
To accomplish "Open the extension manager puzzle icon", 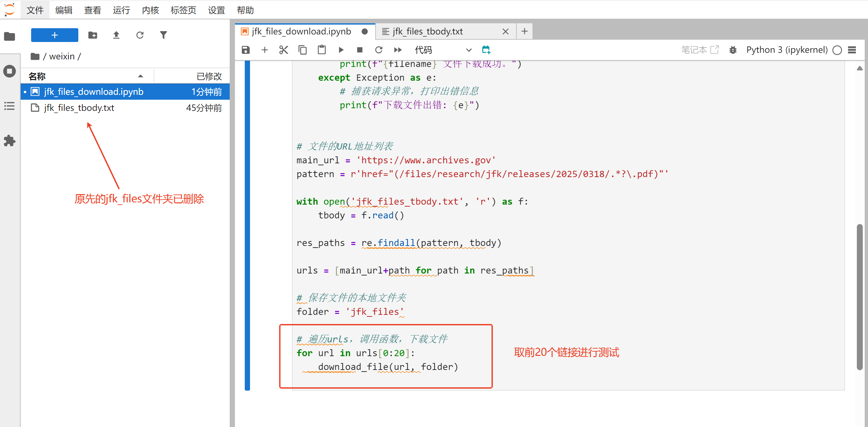I will point(10,141).
